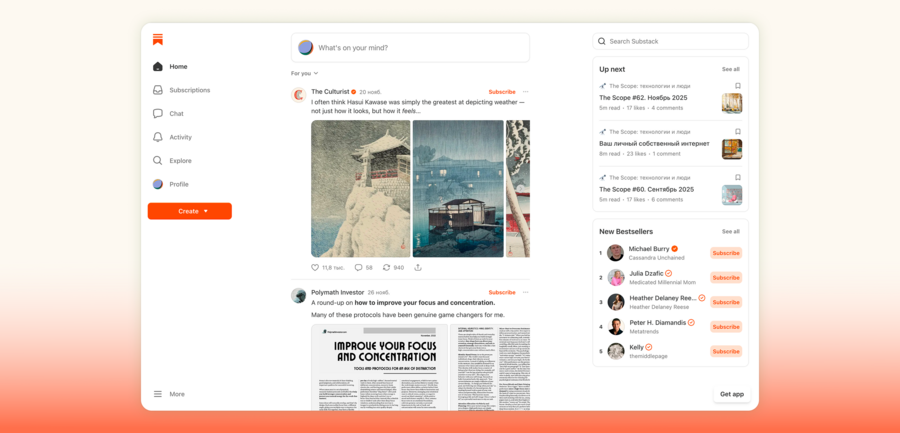Viewport: 900px width, 433px height.
Task: Click thumbnail of The Scope #62 post
Action: point(732,103)
